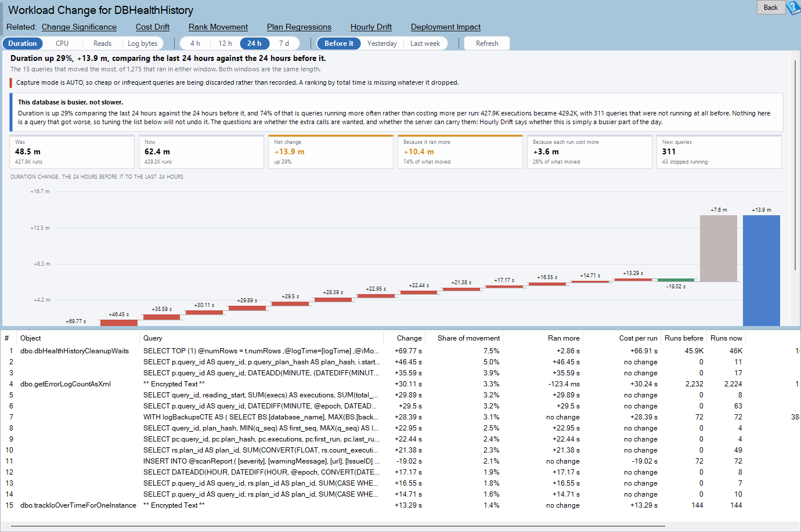Select the 24 h window

pyautogui.click(x=254, y=44)
